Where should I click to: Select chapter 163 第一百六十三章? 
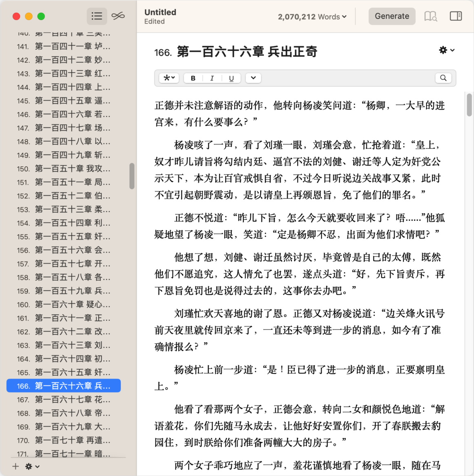pyautogui.click(x=64, y=345)
